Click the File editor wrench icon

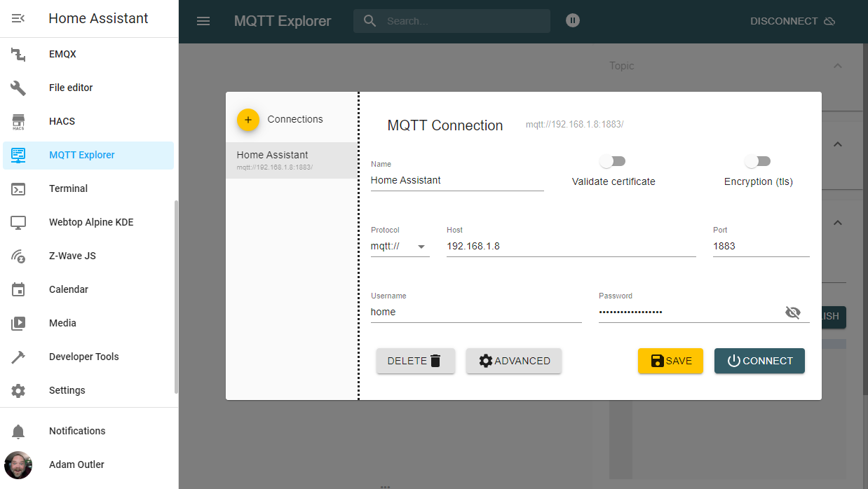pos(18,88)
